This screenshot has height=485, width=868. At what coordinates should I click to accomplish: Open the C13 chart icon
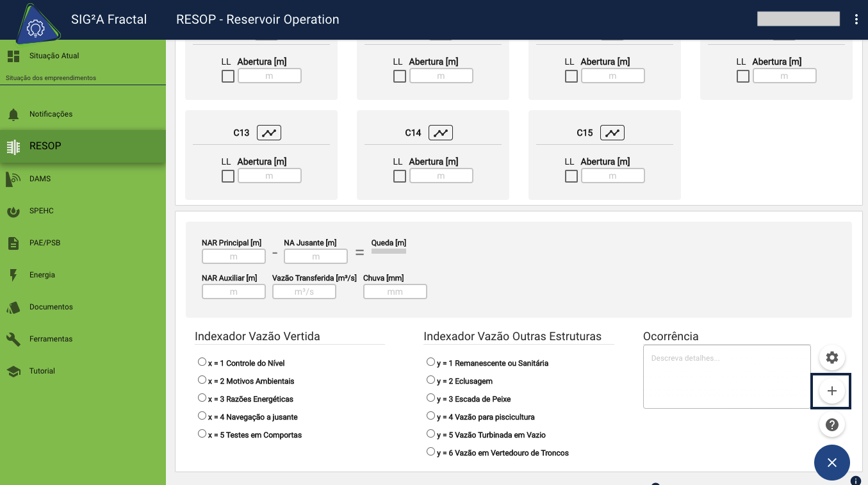pos(268,133)
